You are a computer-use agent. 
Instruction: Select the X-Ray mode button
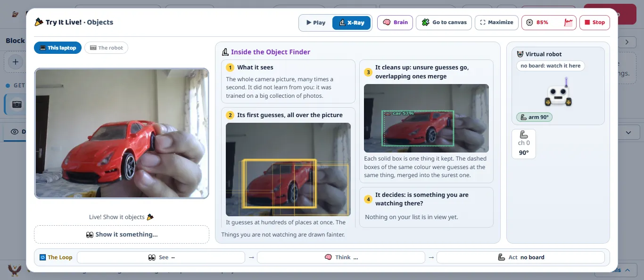[352, 23]
